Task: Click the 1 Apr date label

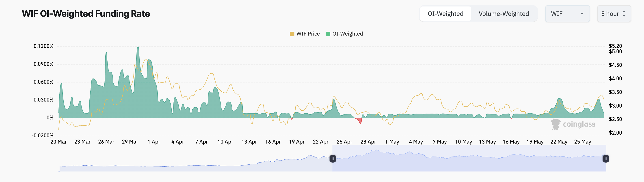Action: pyautogui.click(x=154, y=142)
